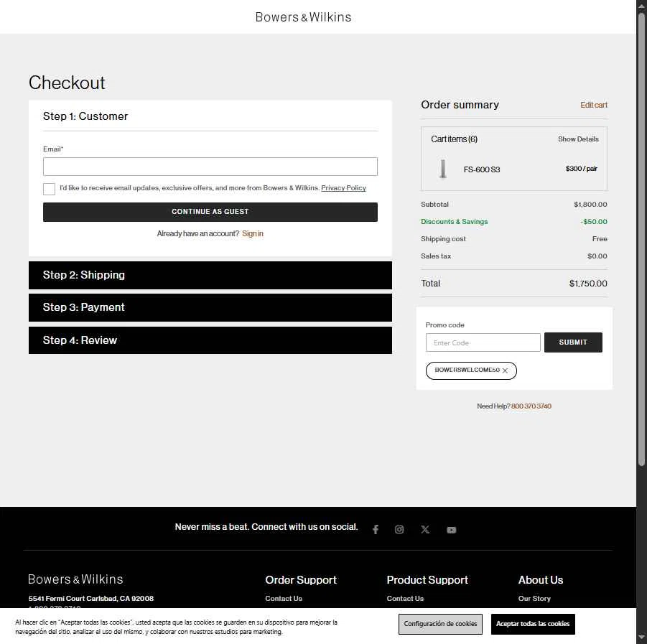Click the Bowers & Wilkins header logo

point(303,17)
